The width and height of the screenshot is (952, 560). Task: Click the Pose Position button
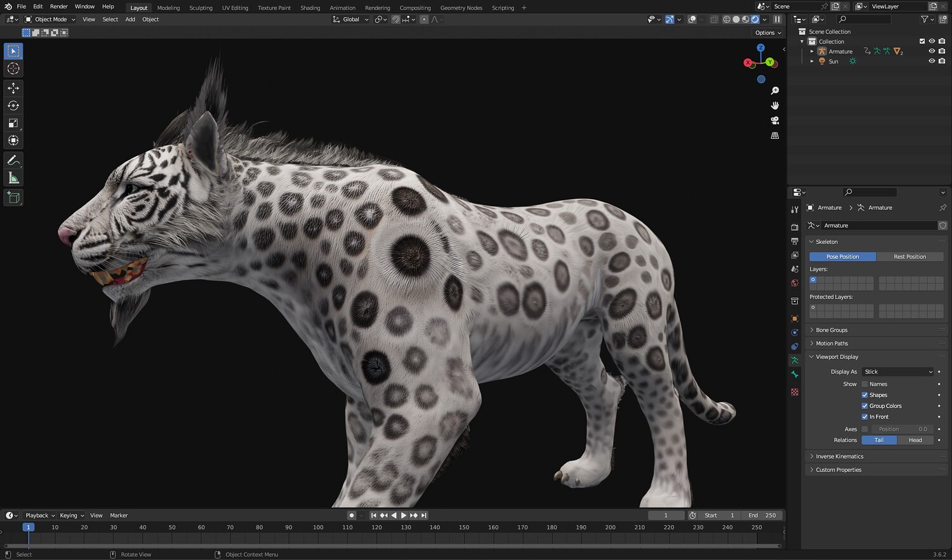pos(843,257)
